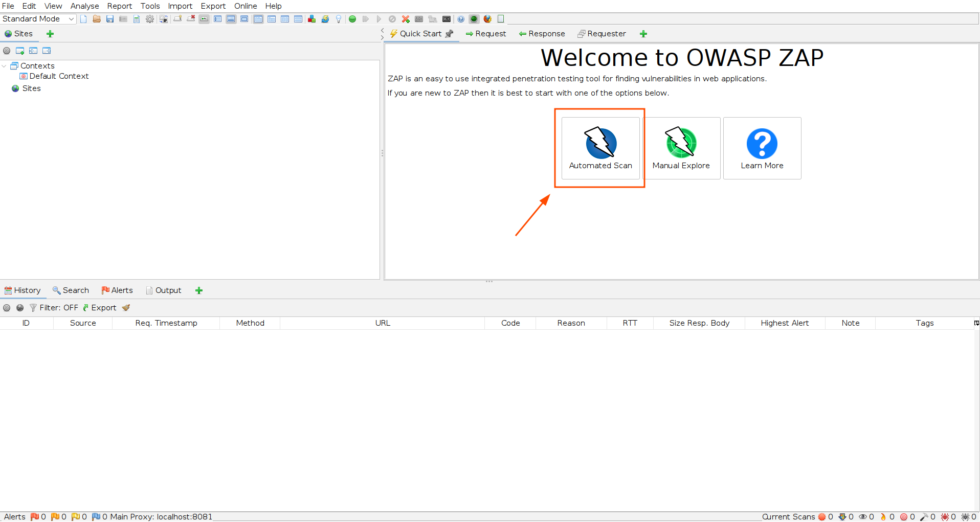
Task: Click the left arrow on the panel splitter
Action: click(x=382, y=31)
